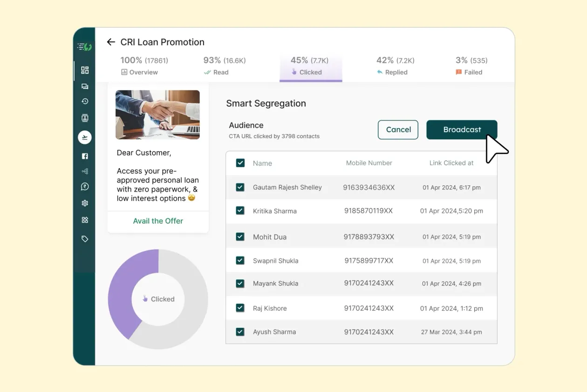Open the Facebook integration icon

point(85,156)
